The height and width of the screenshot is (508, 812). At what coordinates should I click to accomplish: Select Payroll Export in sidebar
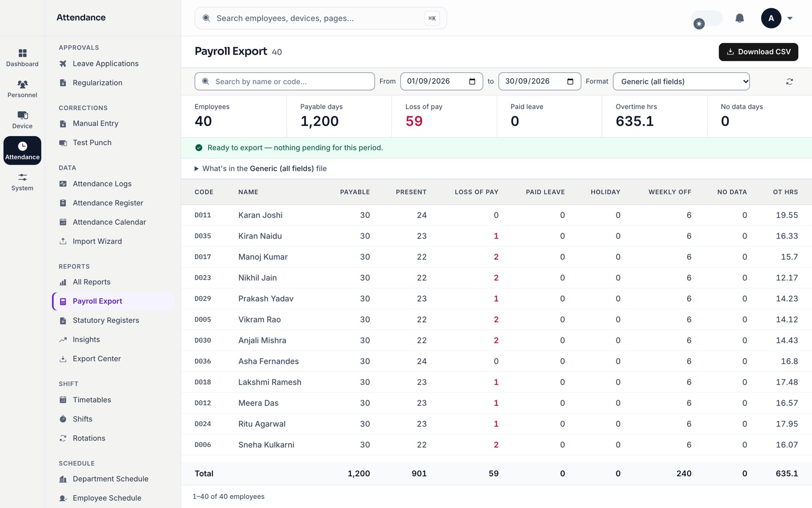point(113,301)
